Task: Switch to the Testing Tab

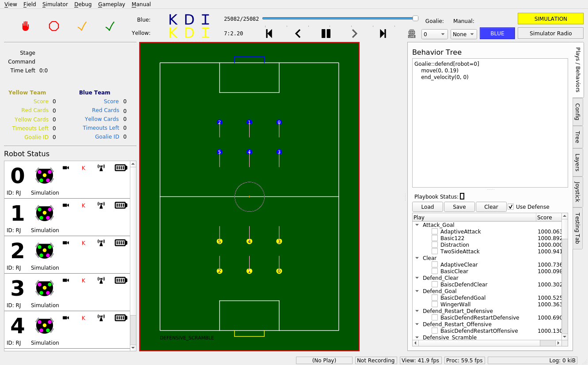Action: point(577,228)
